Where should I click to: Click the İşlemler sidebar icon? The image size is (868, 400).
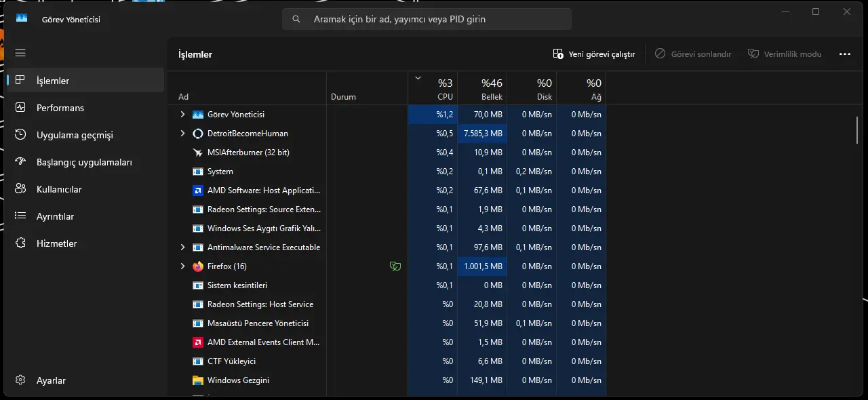(20, 81)
